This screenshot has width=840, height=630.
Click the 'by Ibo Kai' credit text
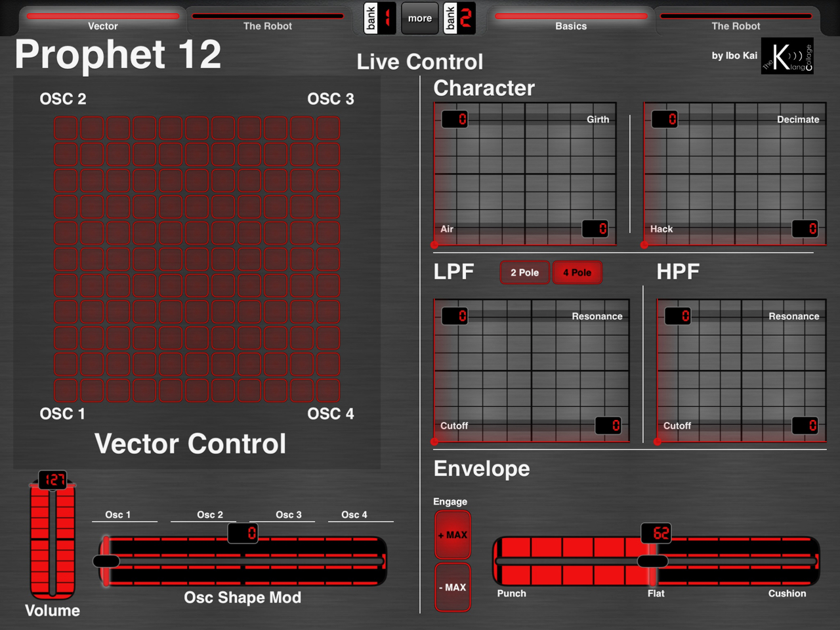(x=734, y=56)
